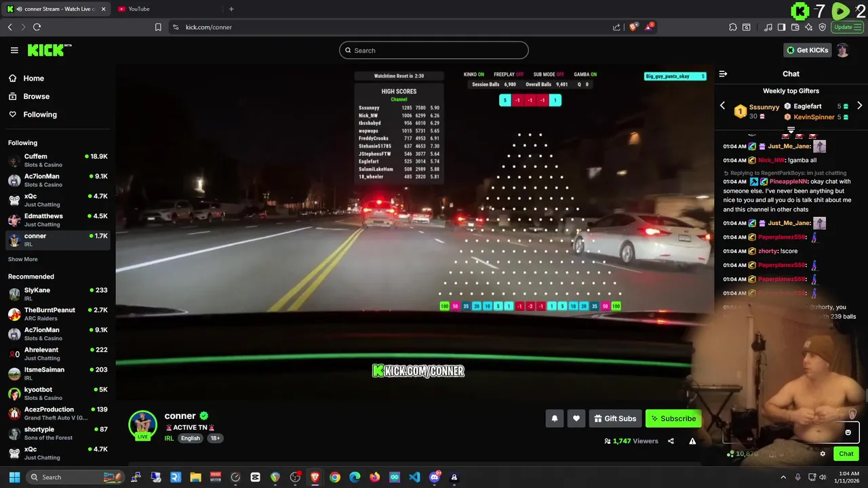Click the Kick search field
This screenshot has height=488, width=868.
(x=434, y=50)
